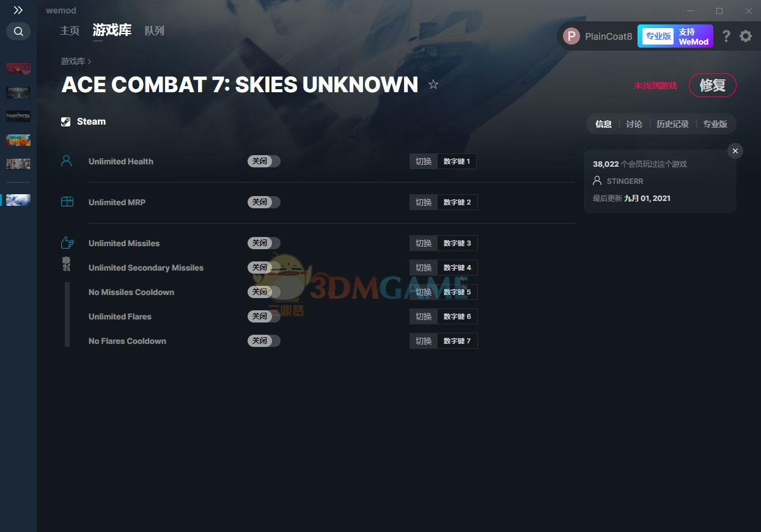Turn on No Missiles Cooldown toggle
Screen dimensions: 761x532
pos(264,292)
